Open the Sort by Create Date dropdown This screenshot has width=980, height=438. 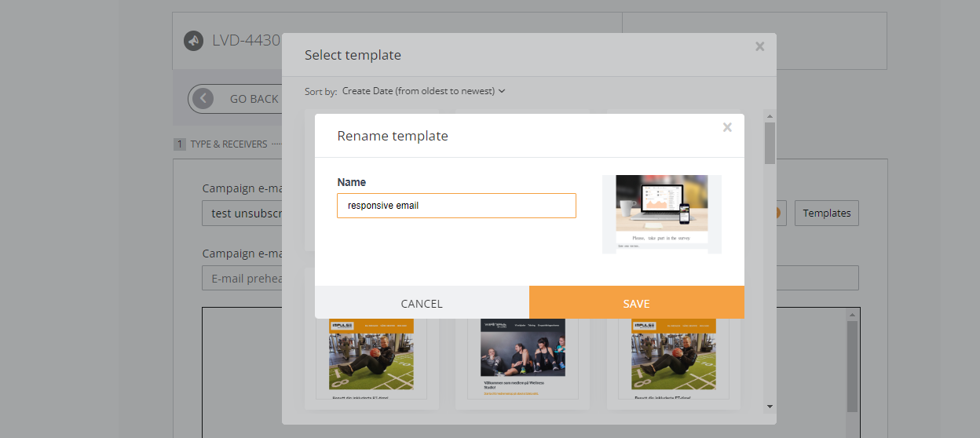424,91
